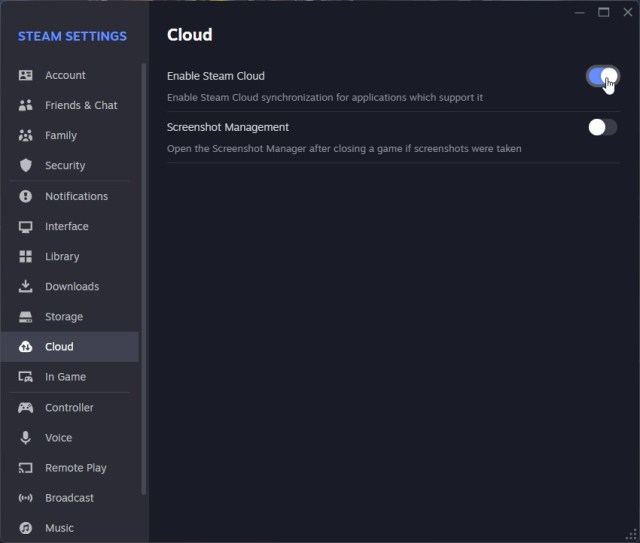This screenshot has width=640, height=543.
Task: Open Voice settings
Action: point(70,438)
